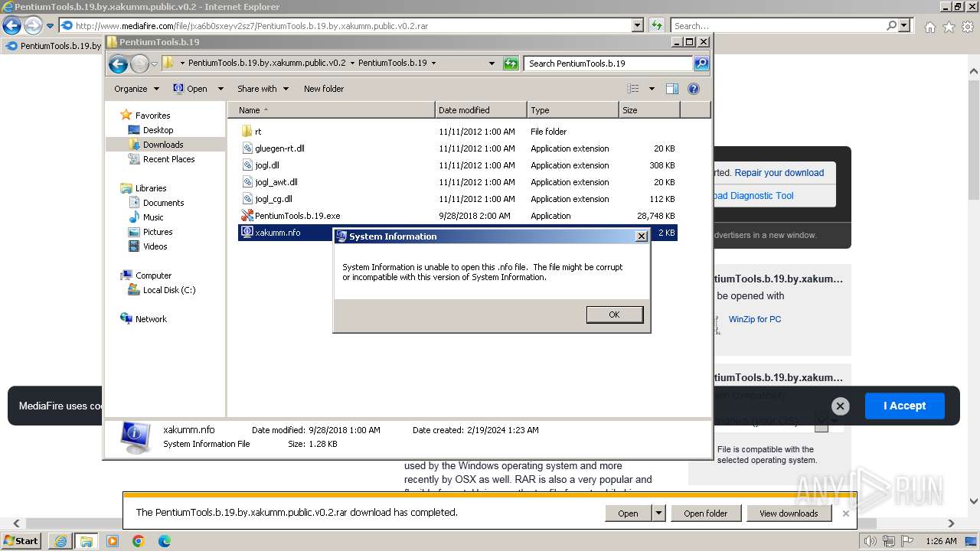Select Videos library

tap(155, 246)
